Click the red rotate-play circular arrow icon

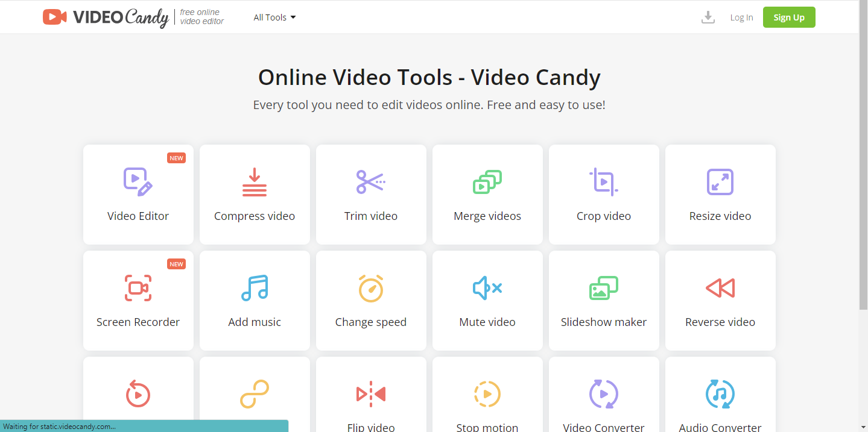pyautogui.click(x=138, y=394)
